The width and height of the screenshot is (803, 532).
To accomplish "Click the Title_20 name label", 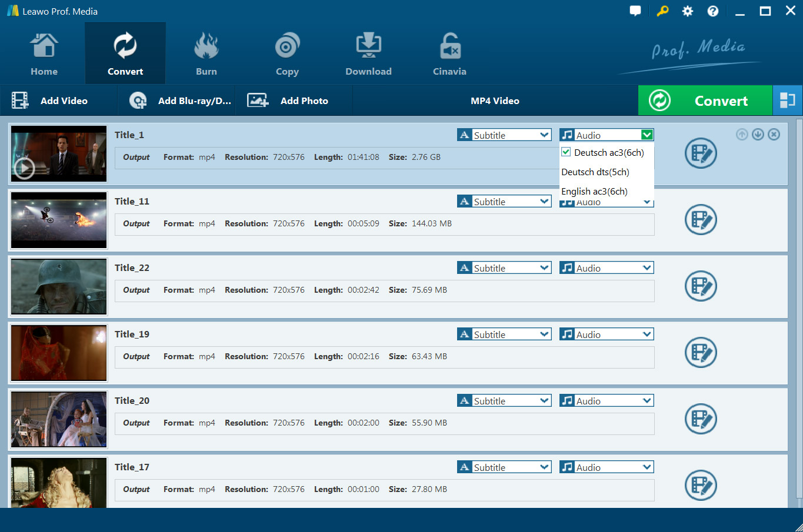I will point(132,400).
